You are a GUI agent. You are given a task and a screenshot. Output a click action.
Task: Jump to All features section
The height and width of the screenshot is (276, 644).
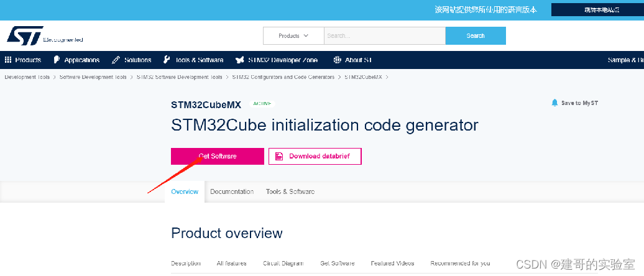click(232, 264)
